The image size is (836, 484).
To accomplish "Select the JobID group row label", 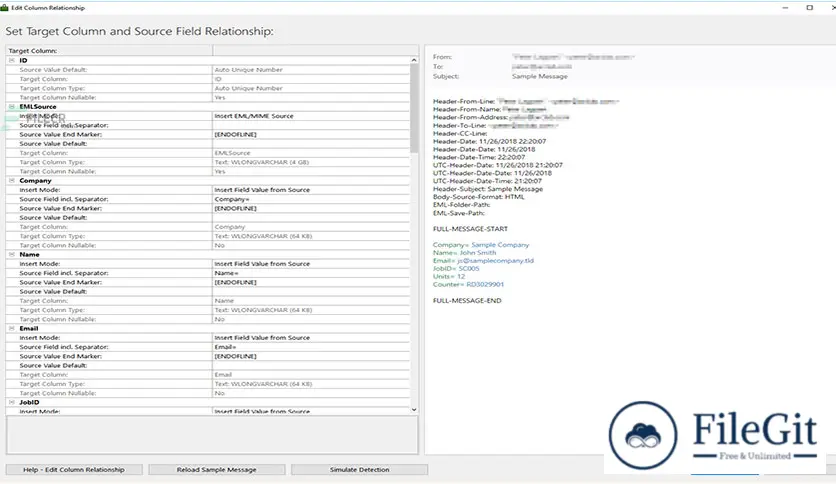I will [29, 402].
